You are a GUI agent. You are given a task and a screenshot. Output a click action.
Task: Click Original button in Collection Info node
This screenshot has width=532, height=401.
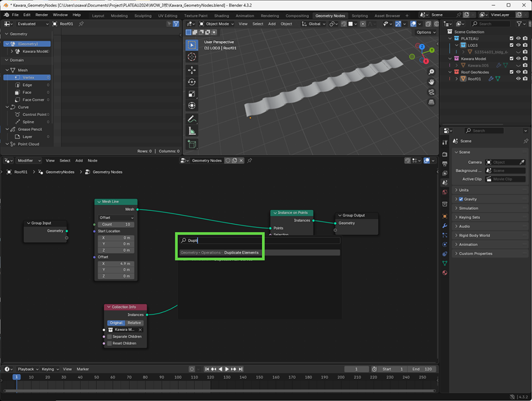[x=116, y=323]
